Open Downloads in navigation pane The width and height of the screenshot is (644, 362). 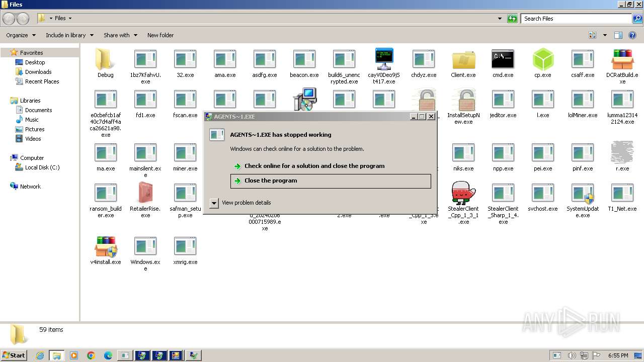coord(38,72)
